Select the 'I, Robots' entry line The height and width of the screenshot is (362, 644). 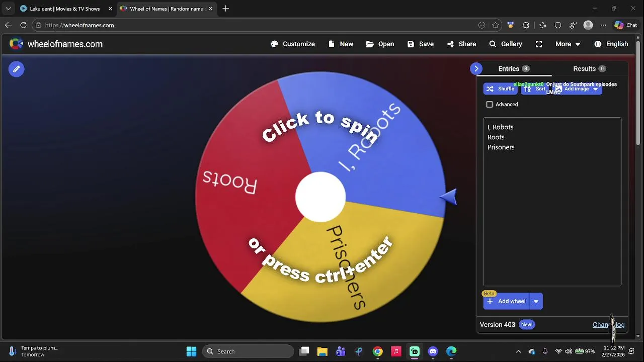(500, 127)
